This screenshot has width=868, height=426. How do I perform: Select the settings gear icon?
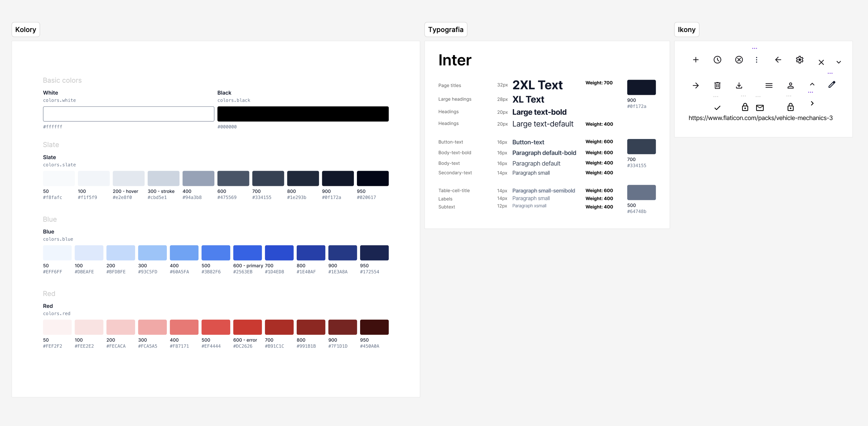pyautogui.click(x=800, y=60)
